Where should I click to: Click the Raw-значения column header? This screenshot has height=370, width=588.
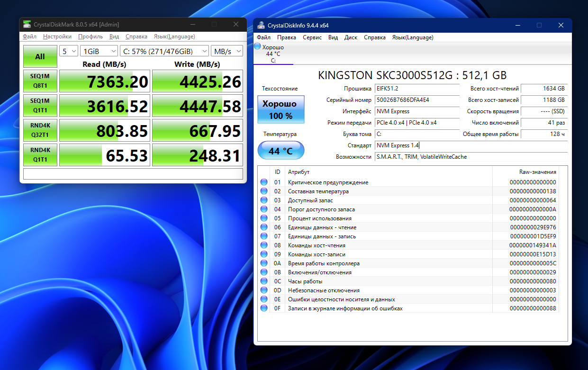click(525, 172)
